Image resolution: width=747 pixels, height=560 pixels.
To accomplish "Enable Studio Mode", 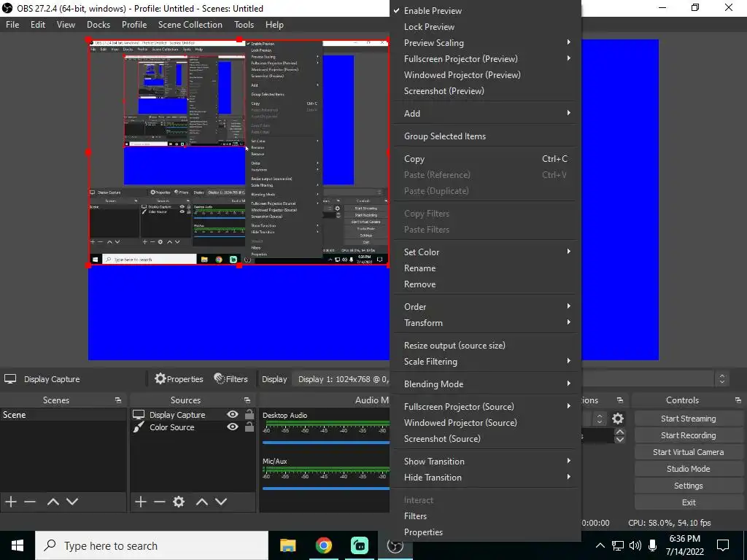I will [688, 469].
